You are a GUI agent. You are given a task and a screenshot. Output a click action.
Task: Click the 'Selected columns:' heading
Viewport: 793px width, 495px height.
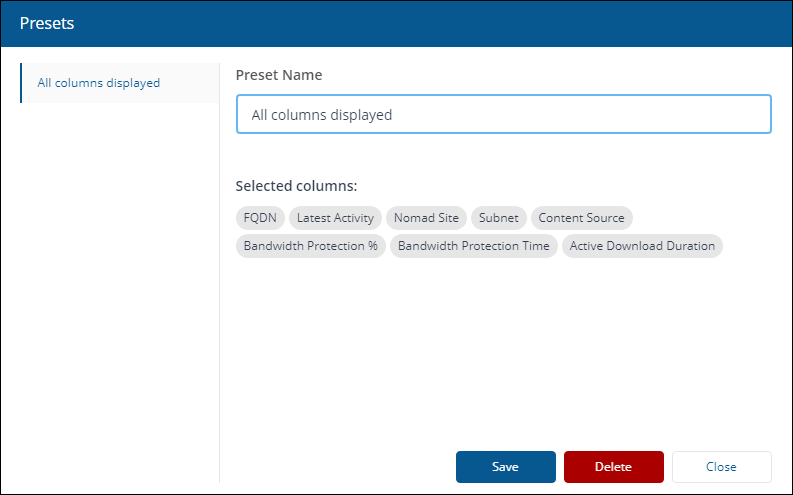296,186
